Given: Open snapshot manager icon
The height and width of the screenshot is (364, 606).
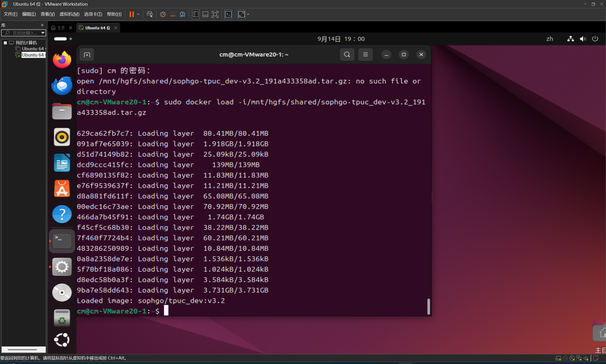Looking at the screenshot, I should point(182,14).
